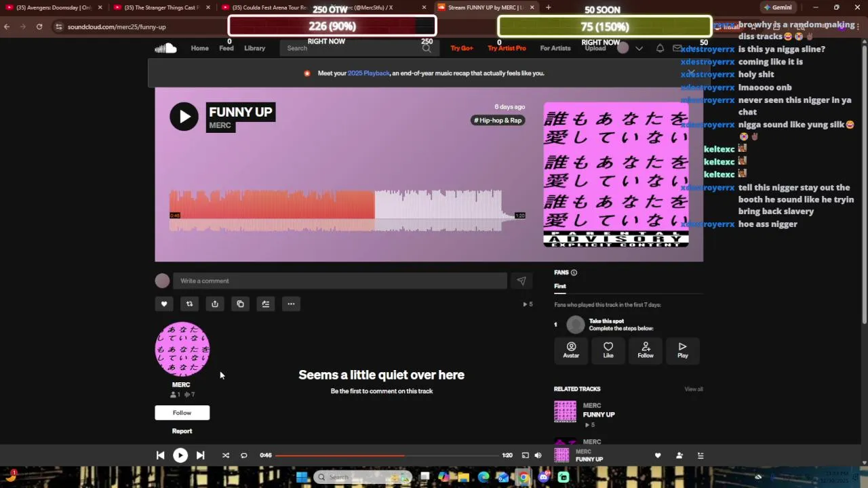
Task: Open a new browser tab
Action: 548,7
